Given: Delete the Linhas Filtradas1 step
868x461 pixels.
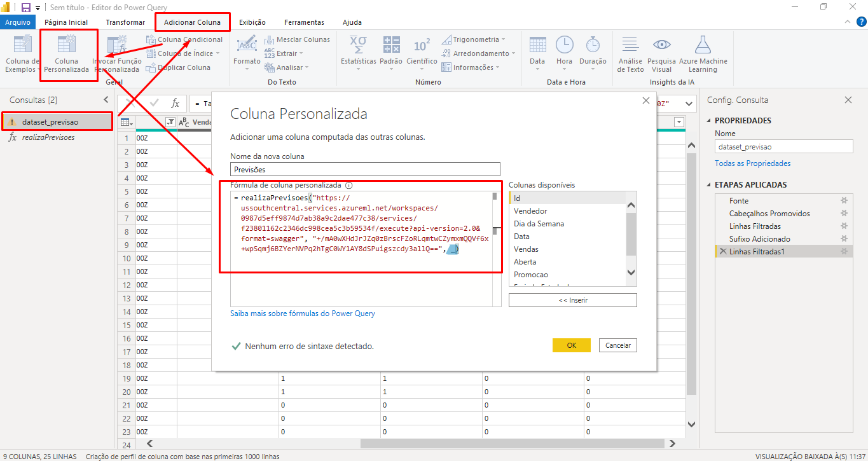Looking at the screenshot, I should click(x=722, y=252).
